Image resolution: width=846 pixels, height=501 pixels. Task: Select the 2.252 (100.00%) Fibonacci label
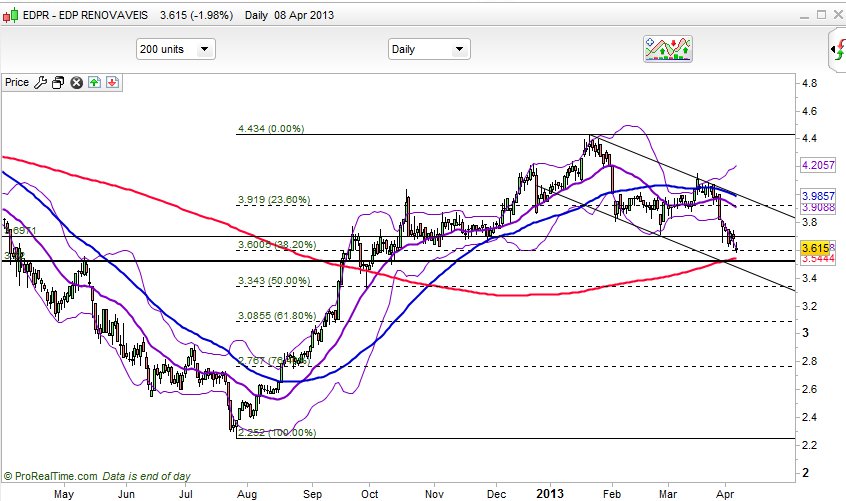coord(277,433)
